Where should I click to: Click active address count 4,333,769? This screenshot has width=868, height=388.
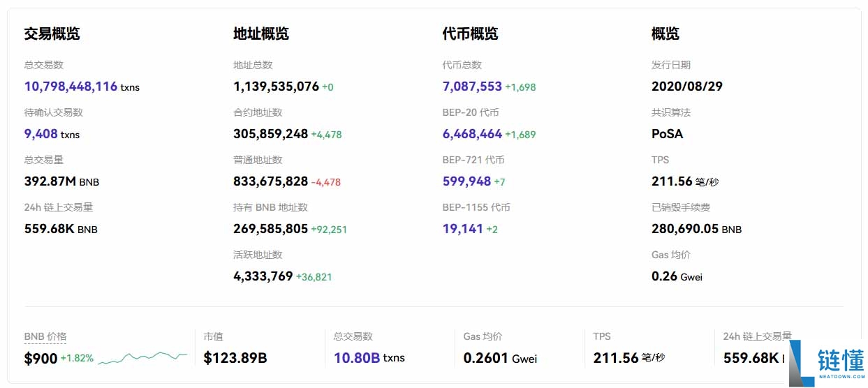tap(263, 276)
